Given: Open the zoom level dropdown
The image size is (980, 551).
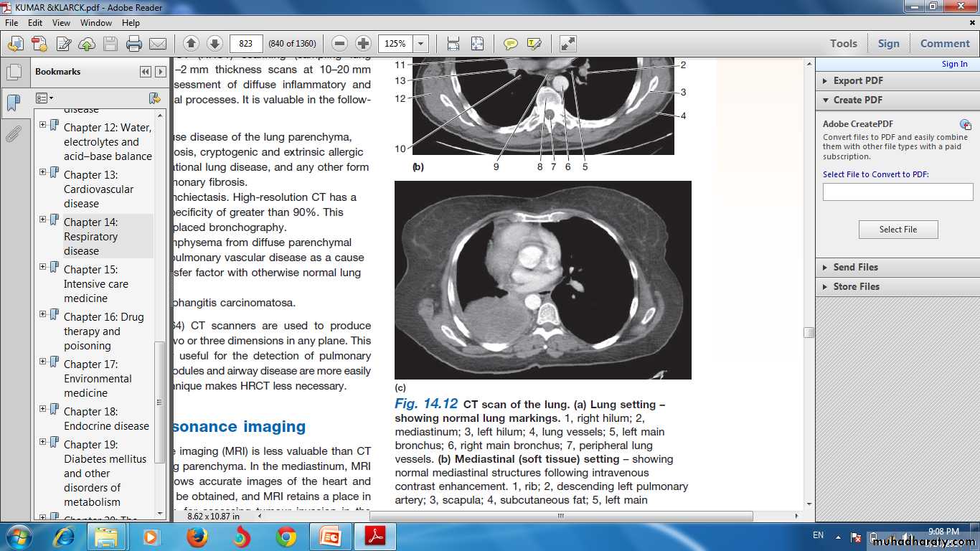Looking at the screenshot, I should [x=421, y=44].
